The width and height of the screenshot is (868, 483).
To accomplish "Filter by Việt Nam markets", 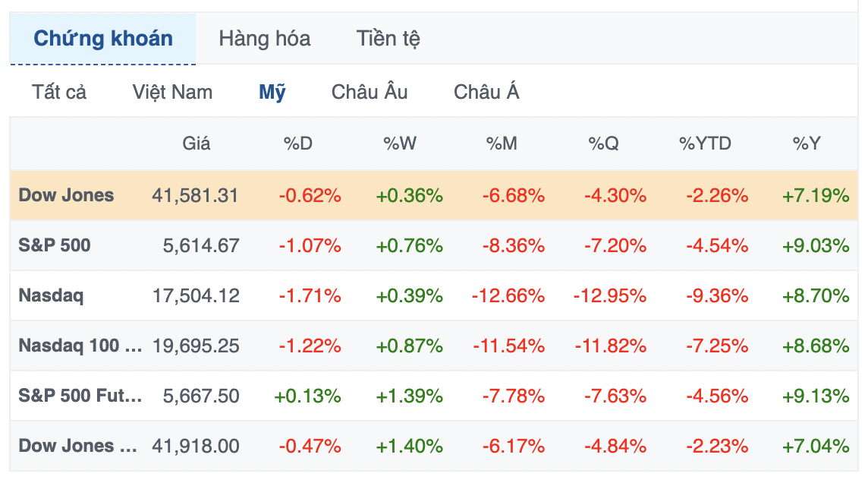I will pyautogui.click(x=172, y=92).
